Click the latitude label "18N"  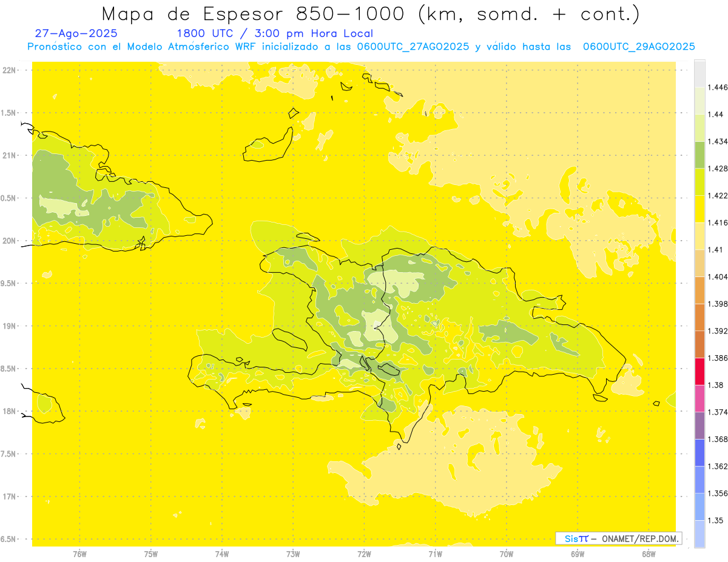click(9, 411)
